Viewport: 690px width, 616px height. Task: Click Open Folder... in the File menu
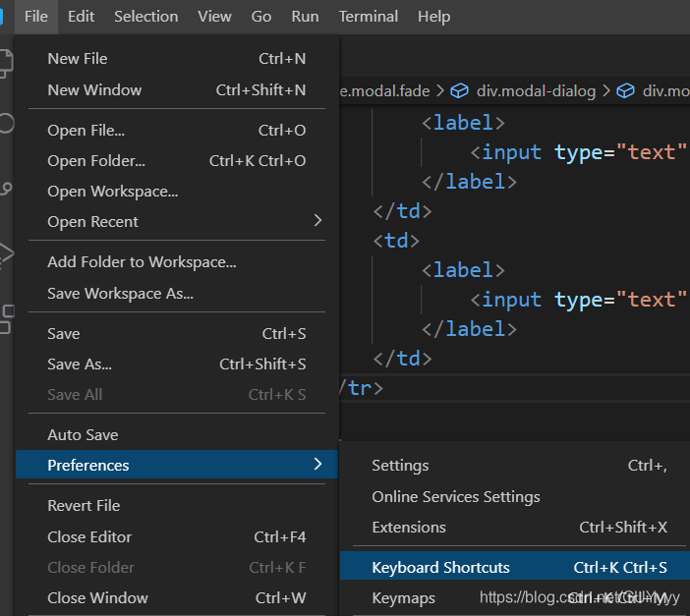click(96, 160)
